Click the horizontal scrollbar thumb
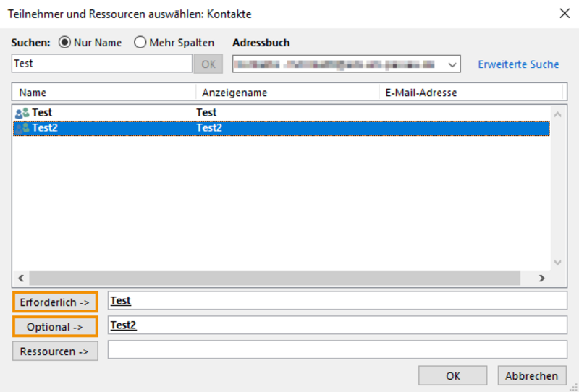The width and height of the screenshot is (579, 392). (275, 278)
